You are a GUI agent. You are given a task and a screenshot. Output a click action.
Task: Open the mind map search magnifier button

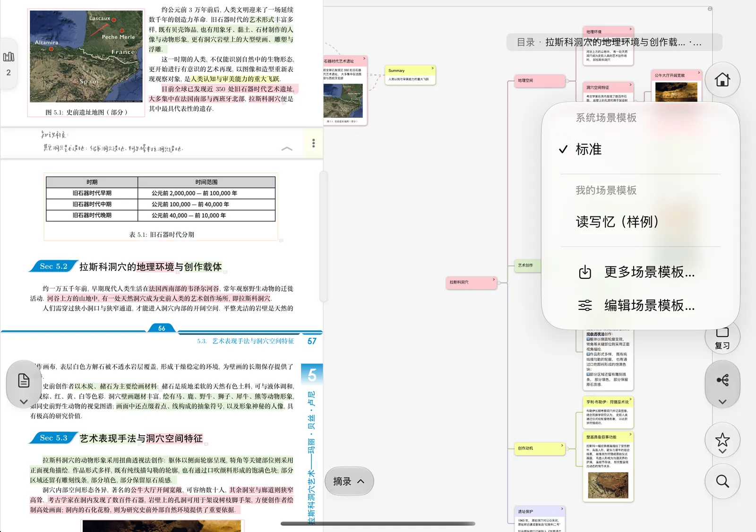[x=722, y=481]
